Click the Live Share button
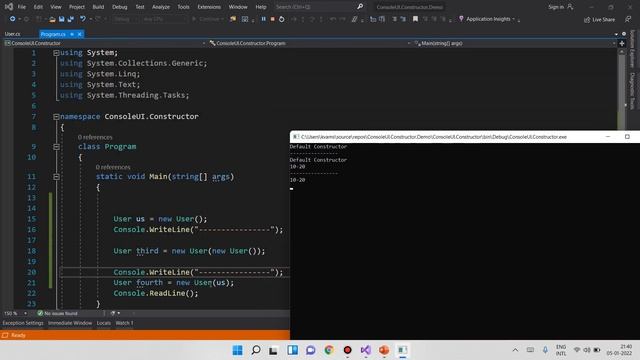 [x=599, y=20]
